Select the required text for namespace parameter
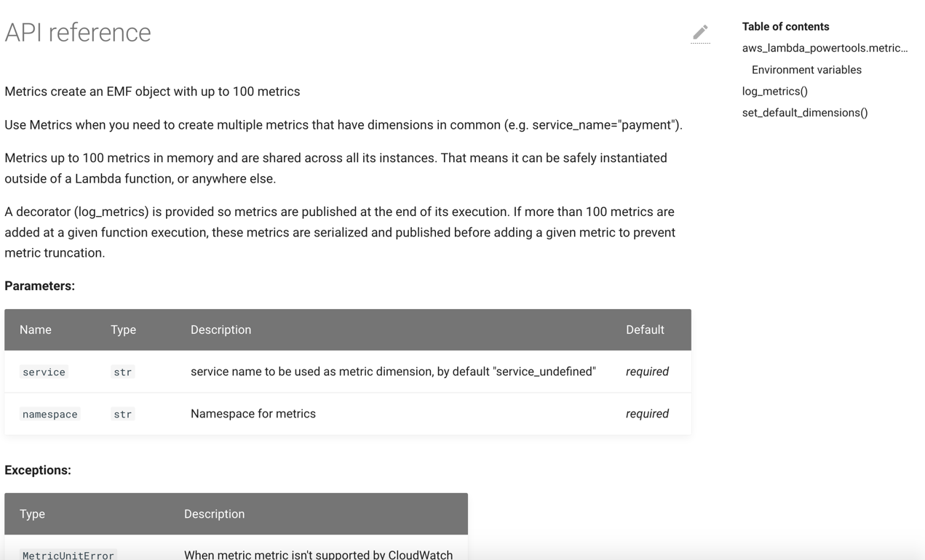The height and width of the screenshot is (560, 925). [x=647, y=414]
